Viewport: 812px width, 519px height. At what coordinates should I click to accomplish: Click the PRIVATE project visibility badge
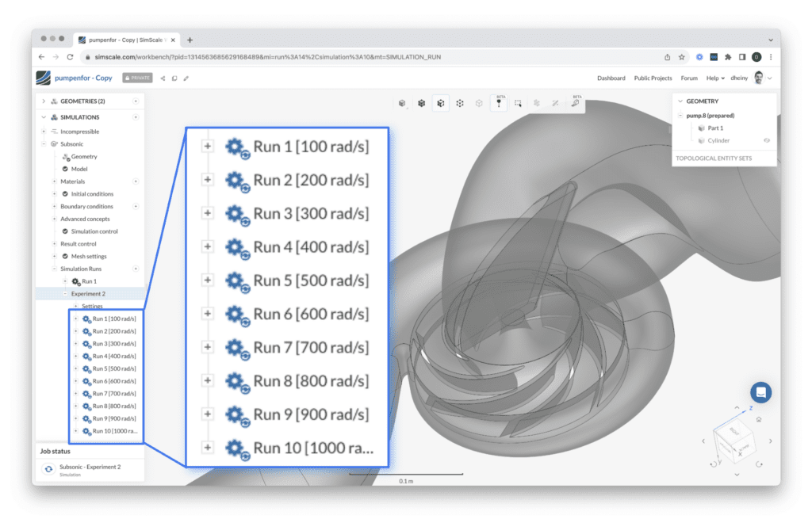[x=137, y=78]
